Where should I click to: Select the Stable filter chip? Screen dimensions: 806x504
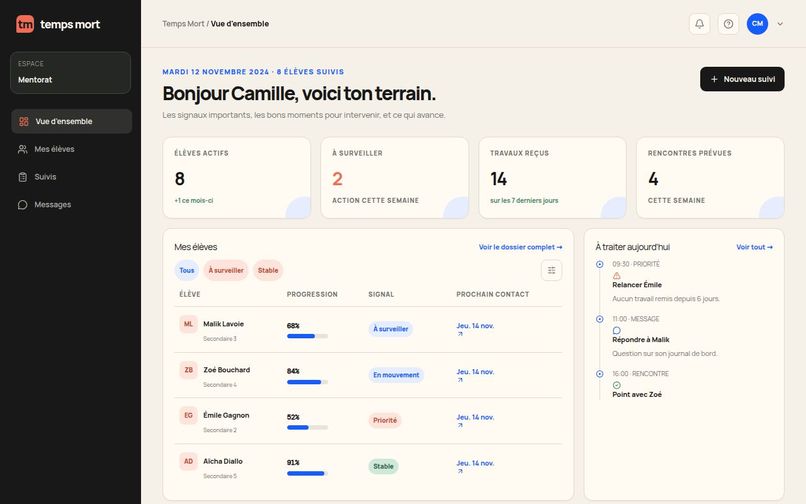(x=268, y=271)
